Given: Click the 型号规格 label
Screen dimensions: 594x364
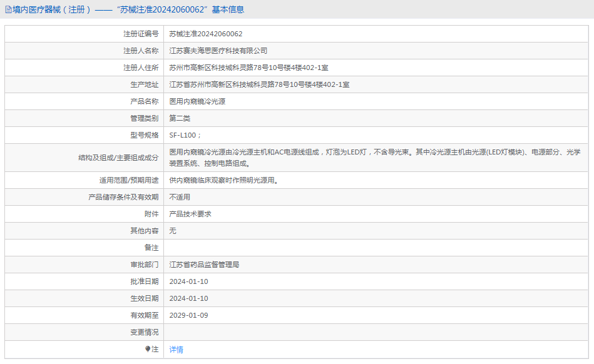Looking at the screenshot, I should [x=145, y=135].
